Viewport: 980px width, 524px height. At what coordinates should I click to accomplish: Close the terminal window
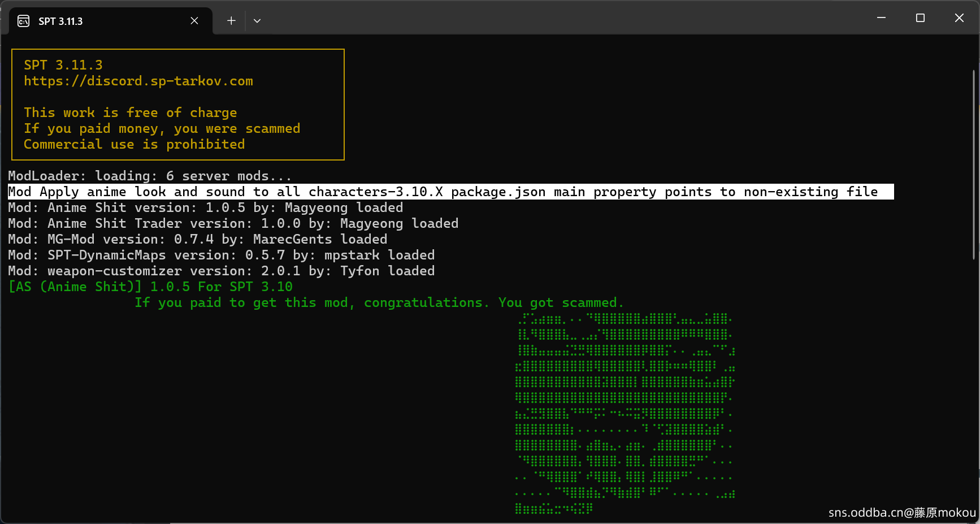click(959, 18)
